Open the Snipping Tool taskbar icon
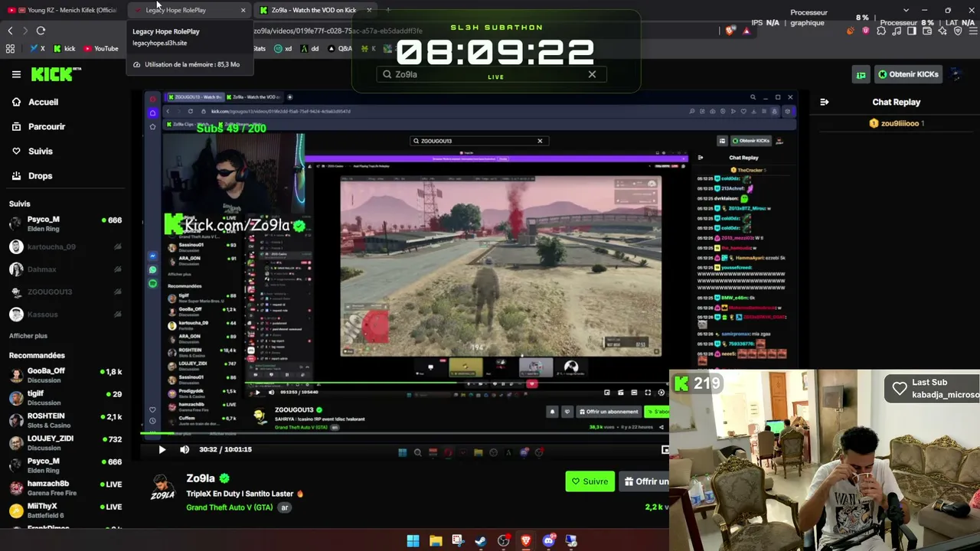 click(x=458, y=541)
